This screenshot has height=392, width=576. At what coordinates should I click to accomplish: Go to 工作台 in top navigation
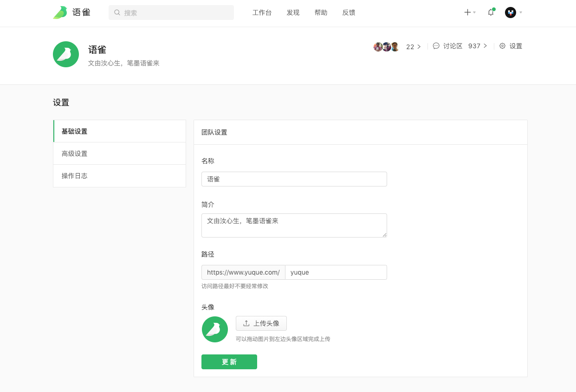[x=262, y=13]
